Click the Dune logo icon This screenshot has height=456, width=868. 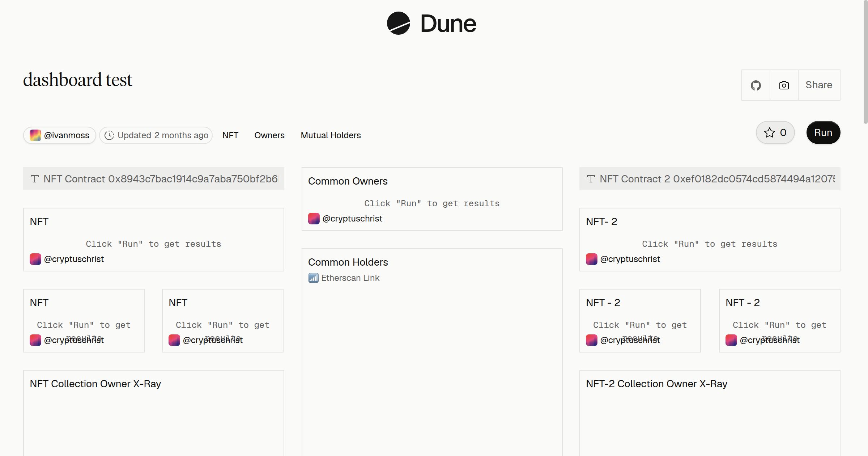pos(398,23)
